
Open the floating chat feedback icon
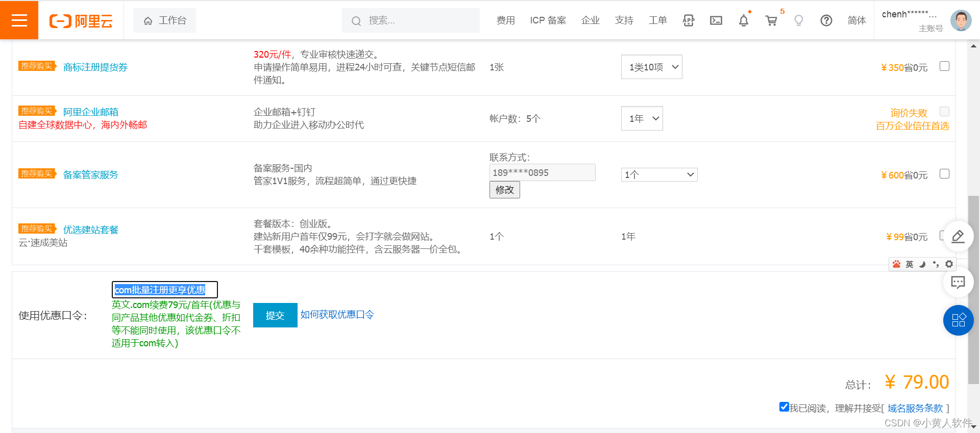point(958,282)
